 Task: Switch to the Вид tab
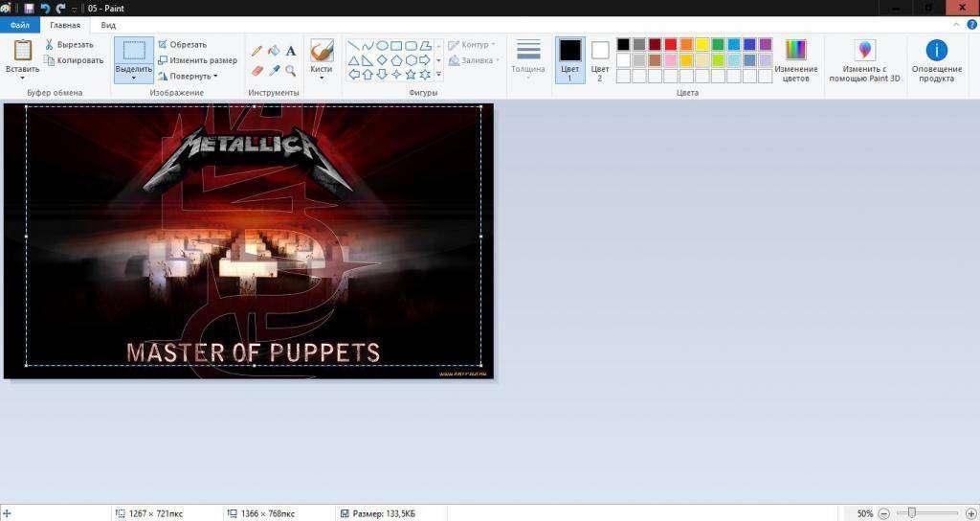click(108, 25)
